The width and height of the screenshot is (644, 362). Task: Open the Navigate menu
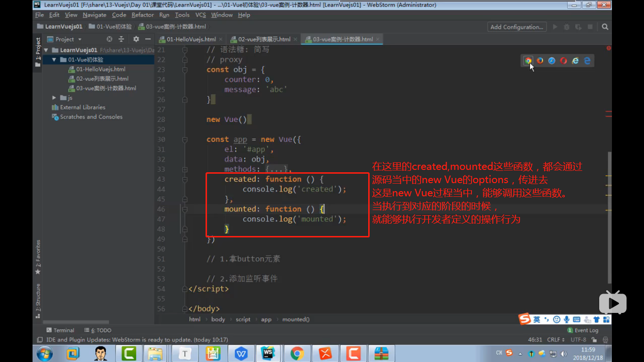[x=94, y=15]
